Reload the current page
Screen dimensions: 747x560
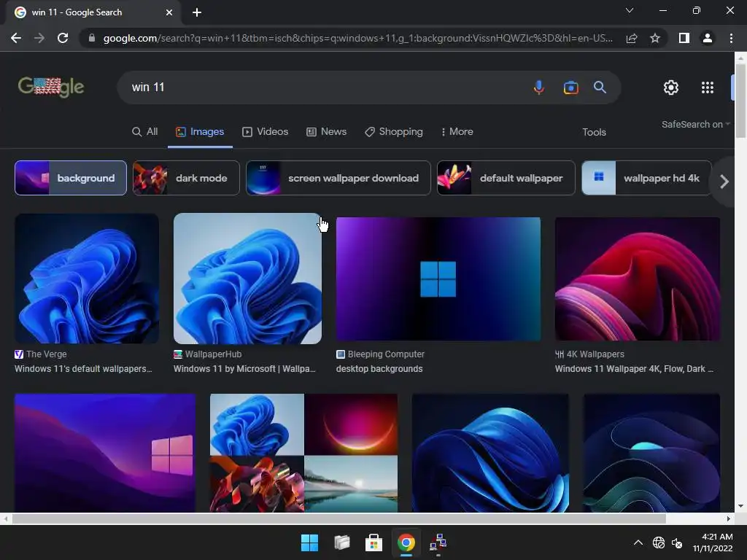(x=63, y=38)
